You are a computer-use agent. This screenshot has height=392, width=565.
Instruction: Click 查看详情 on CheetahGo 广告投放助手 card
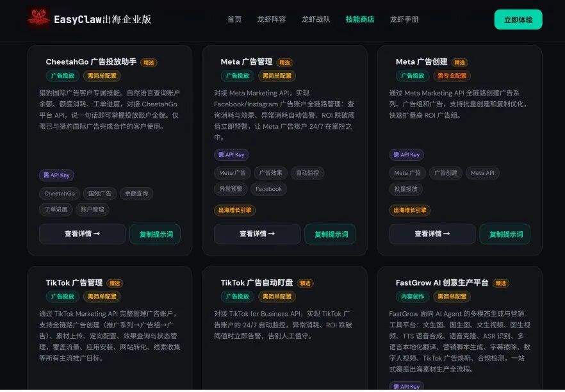pos(82,234)
